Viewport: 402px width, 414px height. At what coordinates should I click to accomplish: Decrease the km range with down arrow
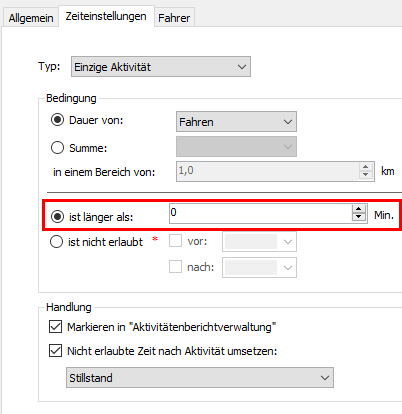(x=366, y=175)
